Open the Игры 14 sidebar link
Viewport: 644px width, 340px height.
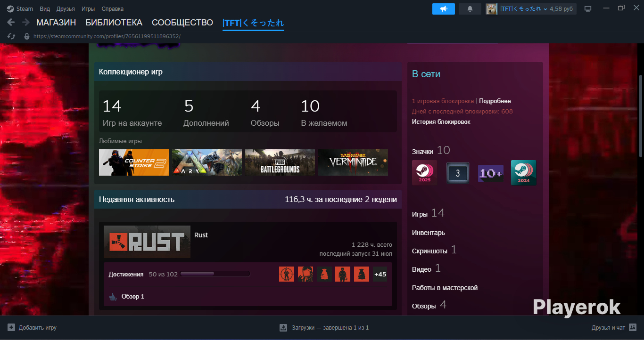pyautogui.click(x=428, y=213)
